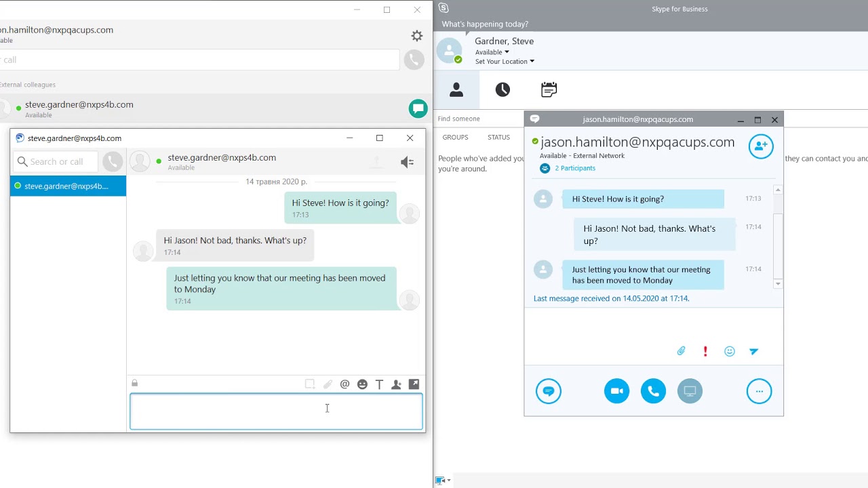The image size is (868, 488).
Task: Click the meeting moved to Monday message in left chat
Action: click(281, 289)
